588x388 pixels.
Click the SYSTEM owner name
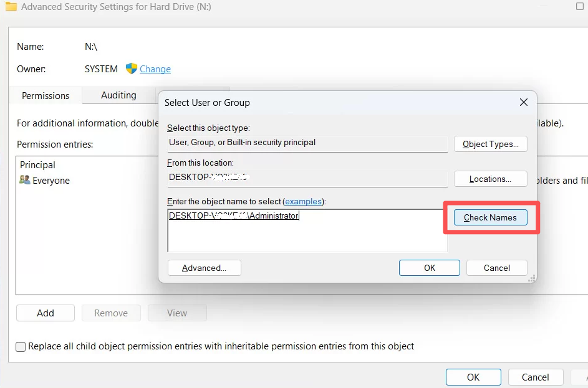[101, 69]
